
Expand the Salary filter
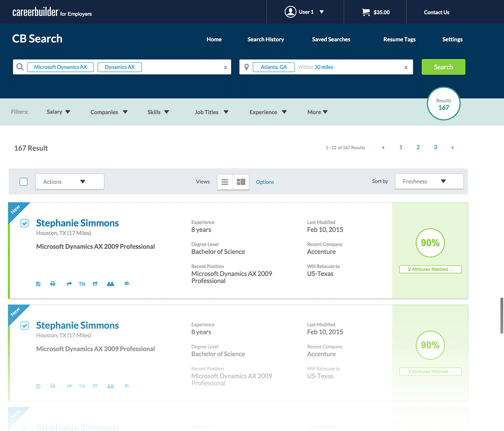pyautogui.click(x=58, y=112)
